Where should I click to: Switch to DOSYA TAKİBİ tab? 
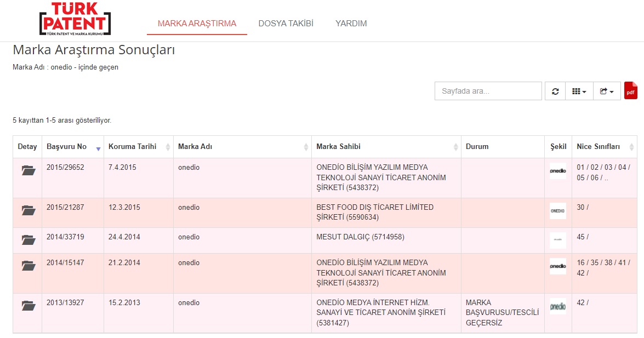(286, 24)
